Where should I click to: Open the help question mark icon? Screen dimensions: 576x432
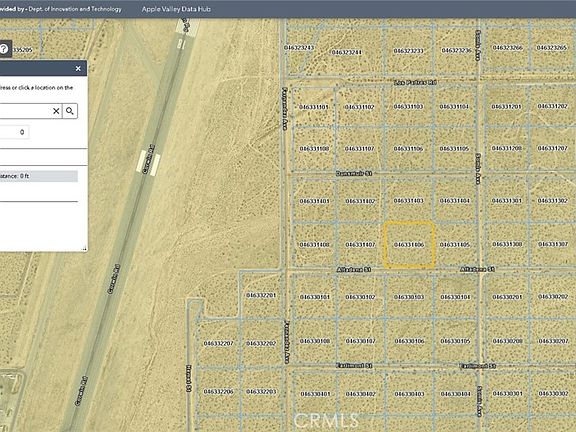[x=4, y=49]
